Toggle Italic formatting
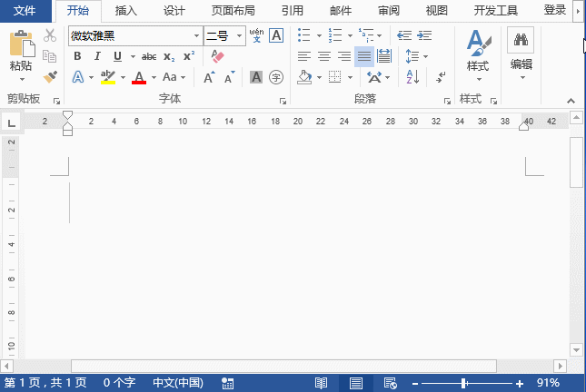586x392 pixels. [98, 56]
